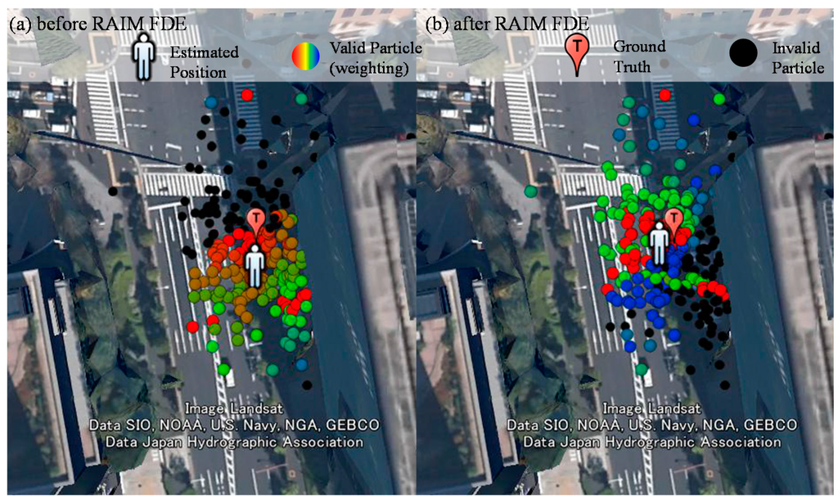This screenshot has height=504, width=838.
Task: Click the lowest black particle in panel (a)
Action: coord(307,385)
